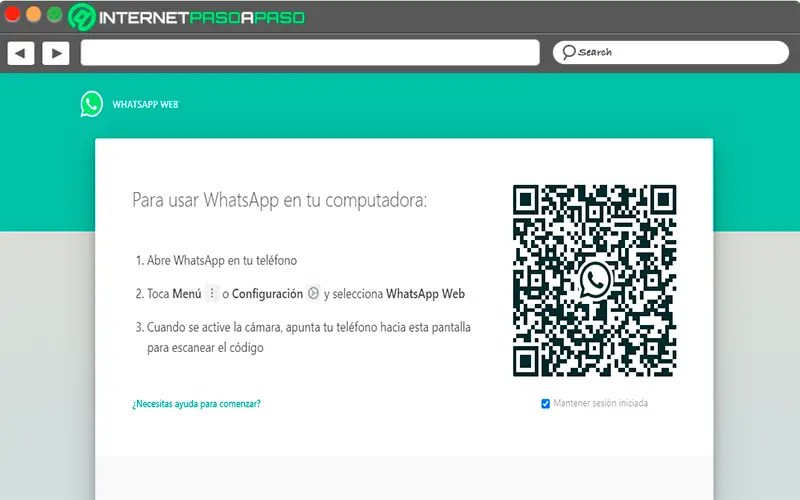
Task: Focus the browser address bar
Action: click(310, 53)
